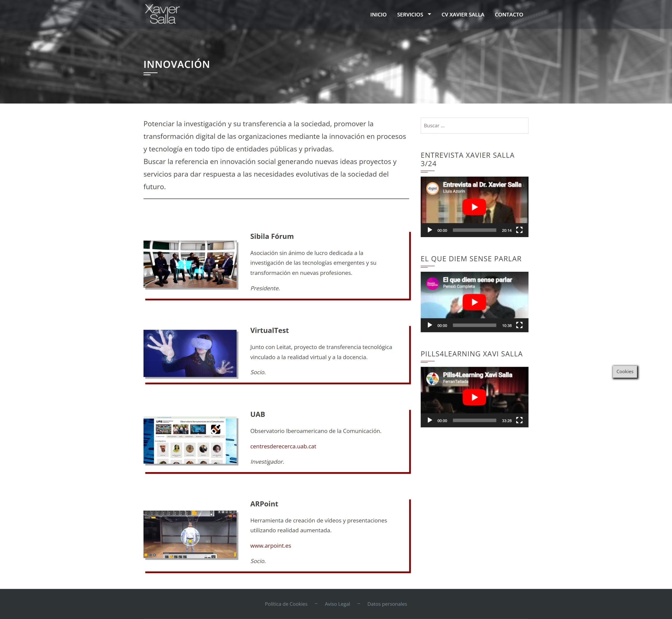Toggle fullscreen for the El que diem sense parlar video
The image size is (672, 619).
[519, 325]
